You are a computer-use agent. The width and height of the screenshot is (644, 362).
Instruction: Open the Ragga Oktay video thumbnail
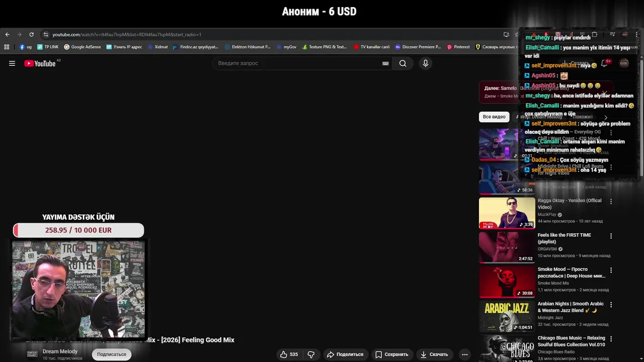[x=507, y=213]
